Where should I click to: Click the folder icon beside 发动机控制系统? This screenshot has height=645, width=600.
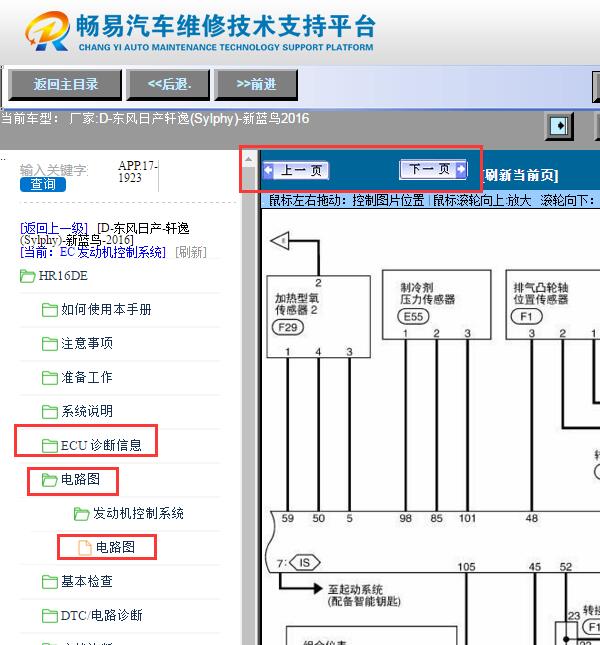(81, 514)
